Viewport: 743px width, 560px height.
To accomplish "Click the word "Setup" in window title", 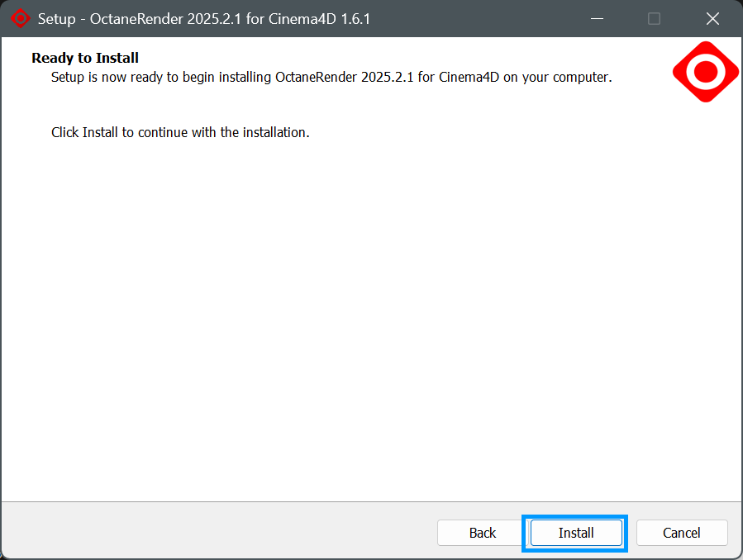I will (x=57, y=18).
